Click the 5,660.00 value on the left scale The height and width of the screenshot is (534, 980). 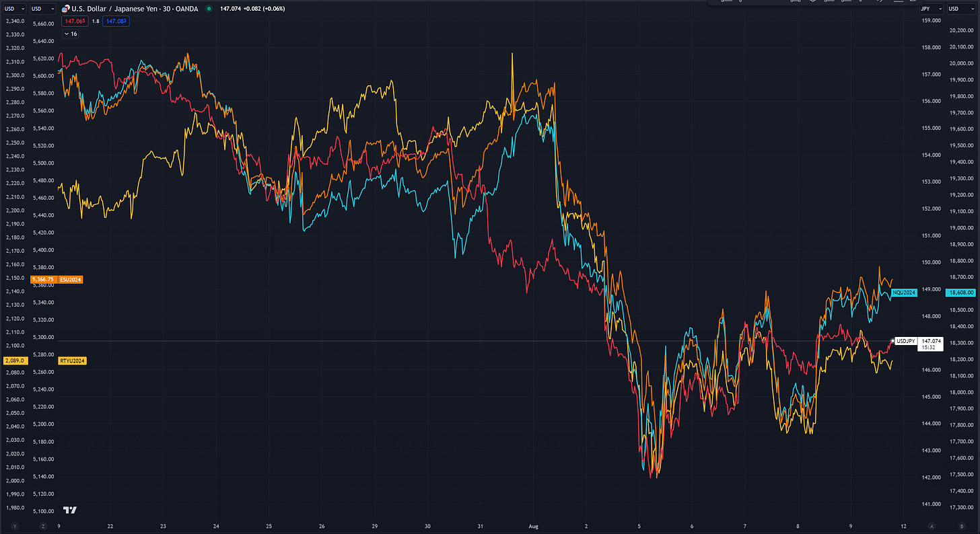[43, 24]
